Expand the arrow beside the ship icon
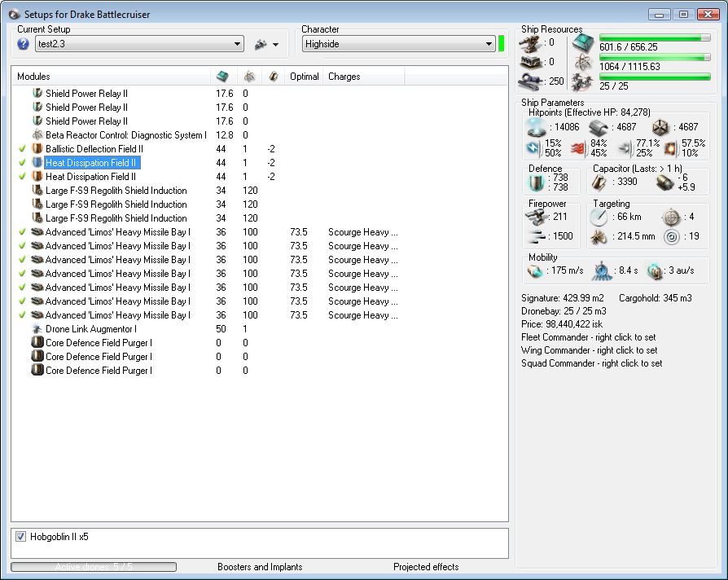 tap(276, 45)
